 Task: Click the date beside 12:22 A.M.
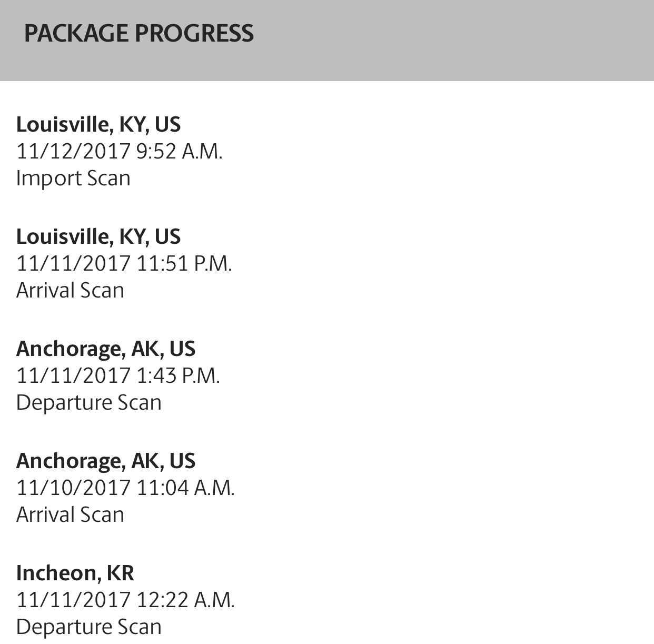pyautogui.click(x=73, y=600)
